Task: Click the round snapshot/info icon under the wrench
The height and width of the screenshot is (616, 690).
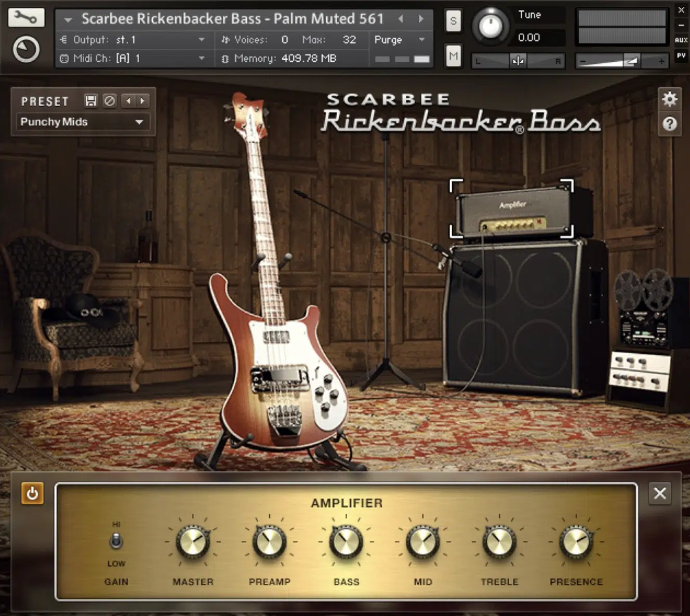Action: (x=26, y=50)
